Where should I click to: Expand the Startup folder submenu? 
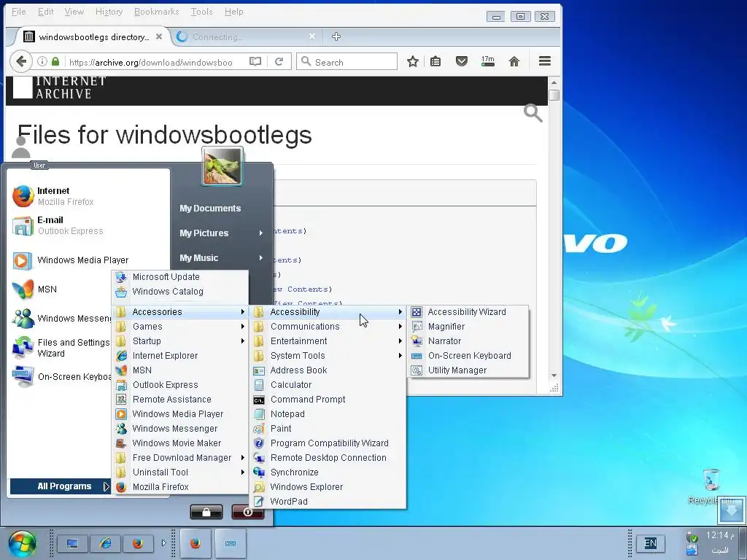(x=181, y=341)
